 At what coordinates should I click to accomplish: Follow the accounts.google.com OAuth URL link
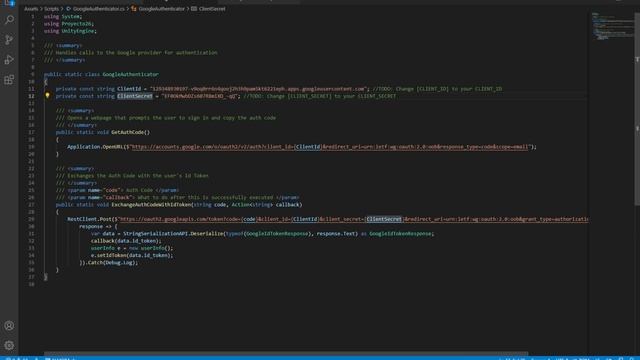330,147
